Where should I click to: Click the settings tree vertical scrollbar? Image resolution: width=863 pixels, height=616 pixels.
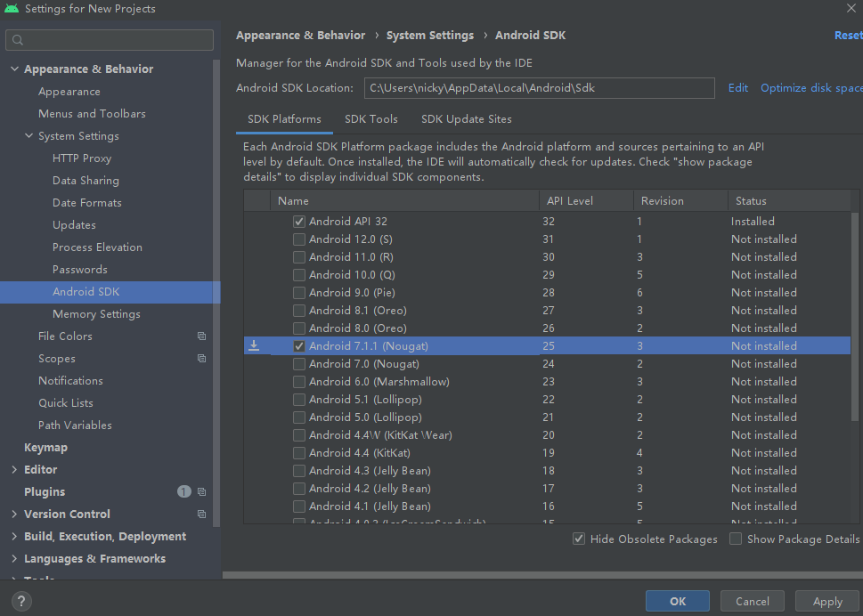point(216,291)
